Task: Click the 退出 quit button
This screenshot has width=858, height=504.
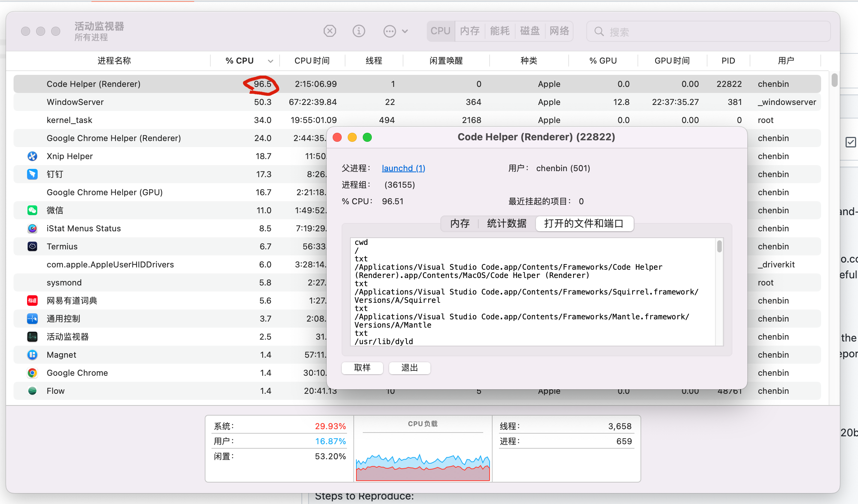Action: 409,367
